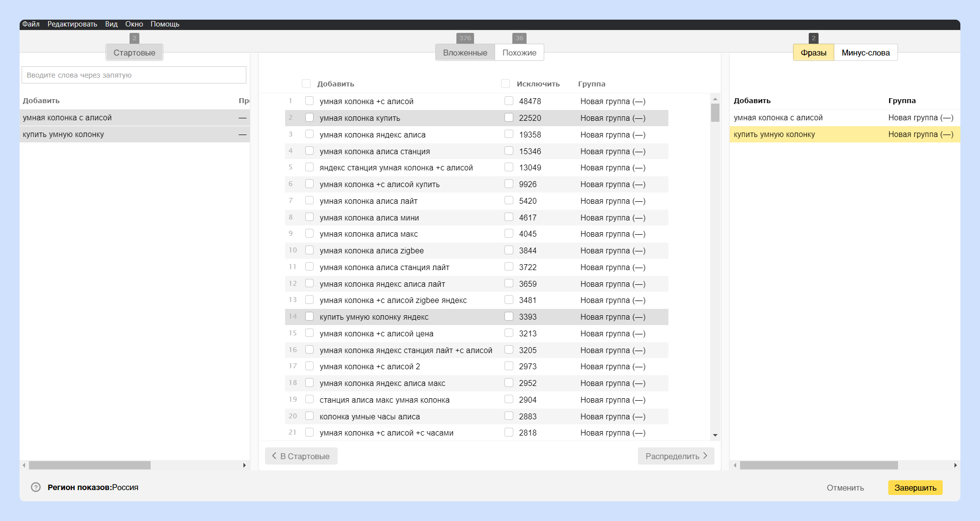The width and height of the screenshot is (980, 521).
Task: Open right panel group for купить умную колонку
Action: pos(921,134)
